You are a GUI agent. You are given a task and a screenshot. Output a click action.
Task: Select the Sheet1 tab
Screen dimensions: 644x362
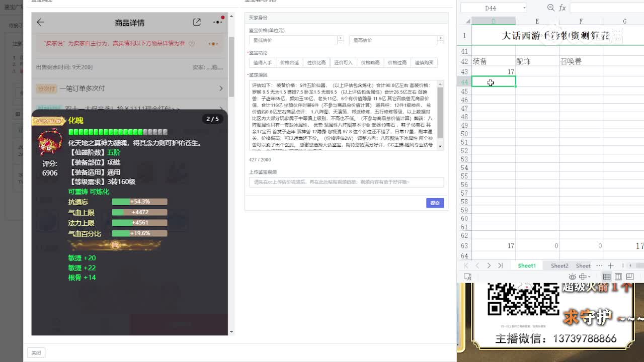(526, 265)
